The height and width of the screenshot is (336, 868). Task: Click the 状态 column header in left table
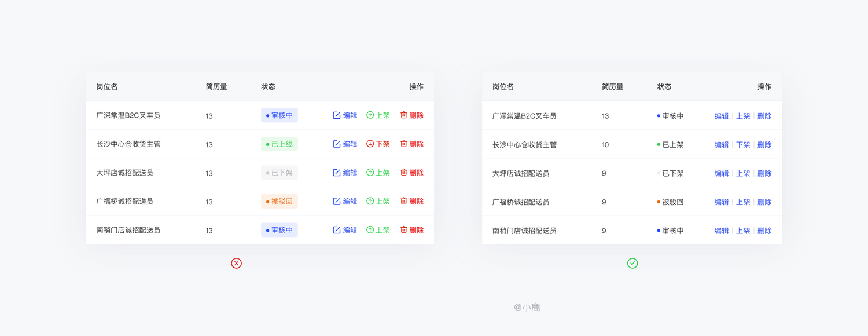pyautogui.click(x=268, y=86)
